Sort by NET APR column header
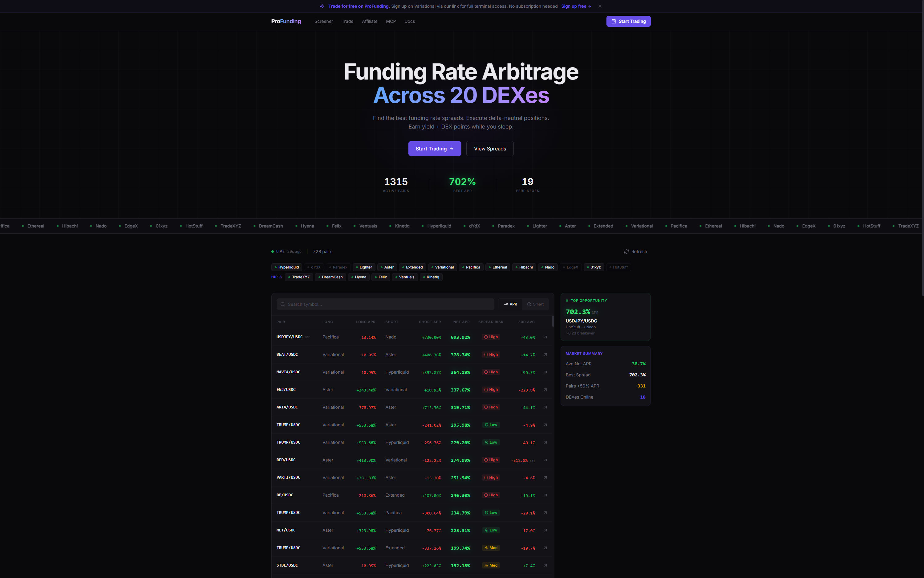The width and height of the screenshot is (924, 578). tap(461, 322)
